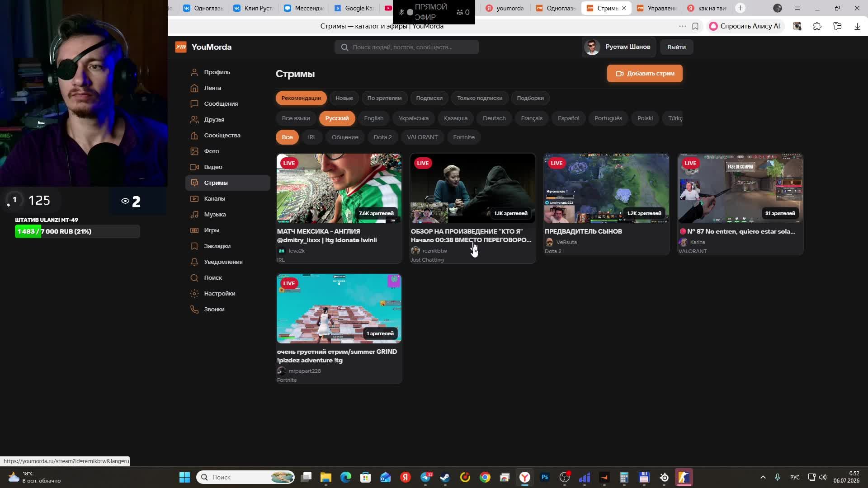
Task: Choose the Русский language chip
Action: point(337,118)
